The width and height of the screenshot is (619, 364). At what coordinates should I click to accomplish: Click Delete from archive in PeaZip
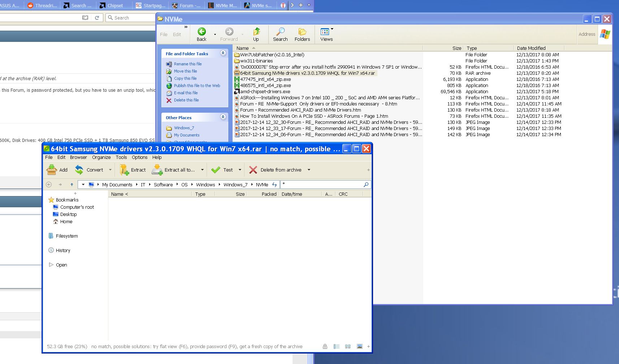275,170
